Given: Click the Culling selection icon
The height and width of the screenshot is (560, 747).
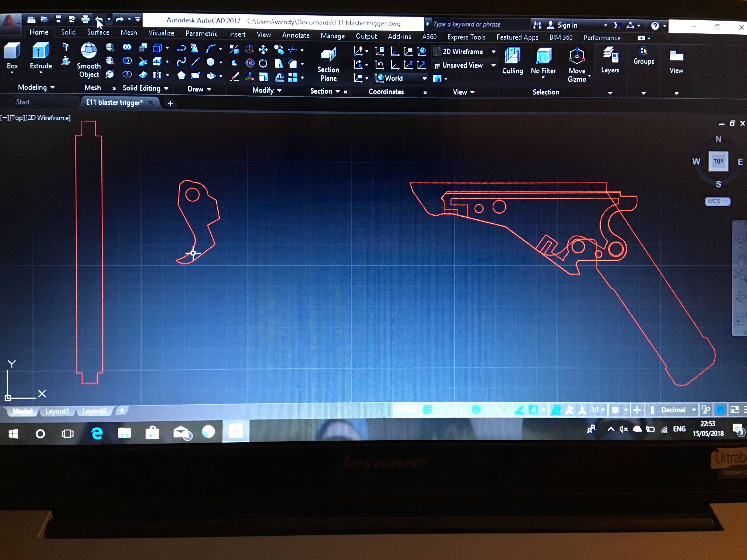Looking at the screenshot, I should (x=512, y=61).
